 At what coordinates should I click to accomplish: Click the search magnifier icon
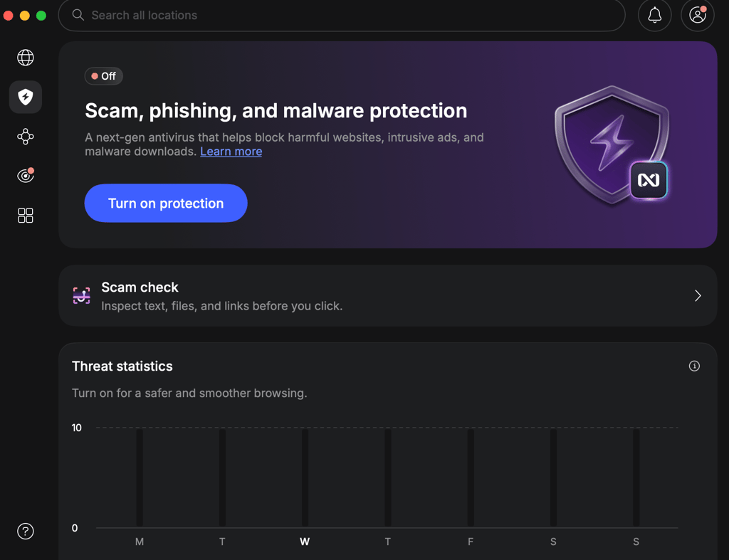[x=78, y=15]
